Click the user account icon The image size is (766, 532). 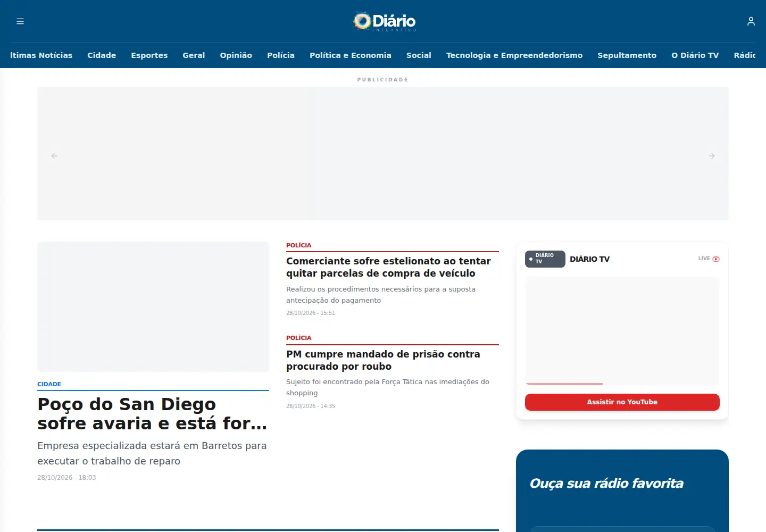point(751,21)
